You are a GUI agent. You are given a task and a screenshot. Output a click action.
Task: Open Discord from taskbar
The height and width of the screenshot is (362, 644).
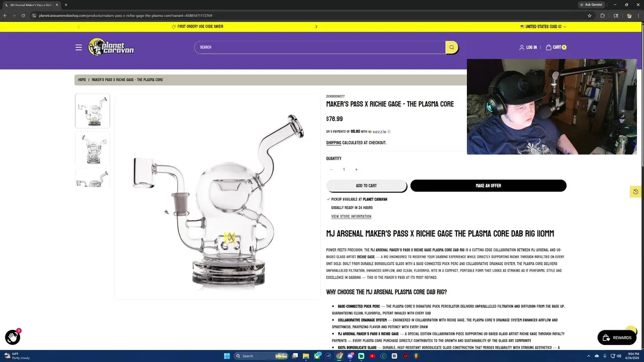[x=350, y=356]
